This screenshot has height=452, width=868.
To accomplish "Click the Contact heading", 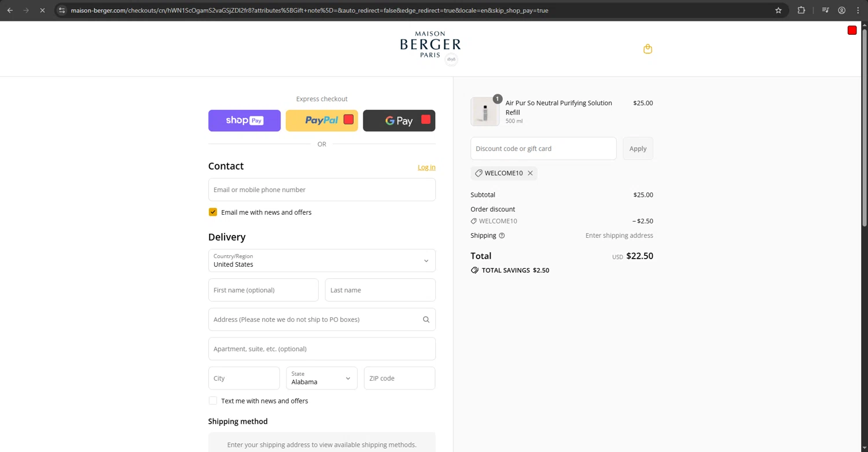I will pyautogui.click(x=226, y=166).
